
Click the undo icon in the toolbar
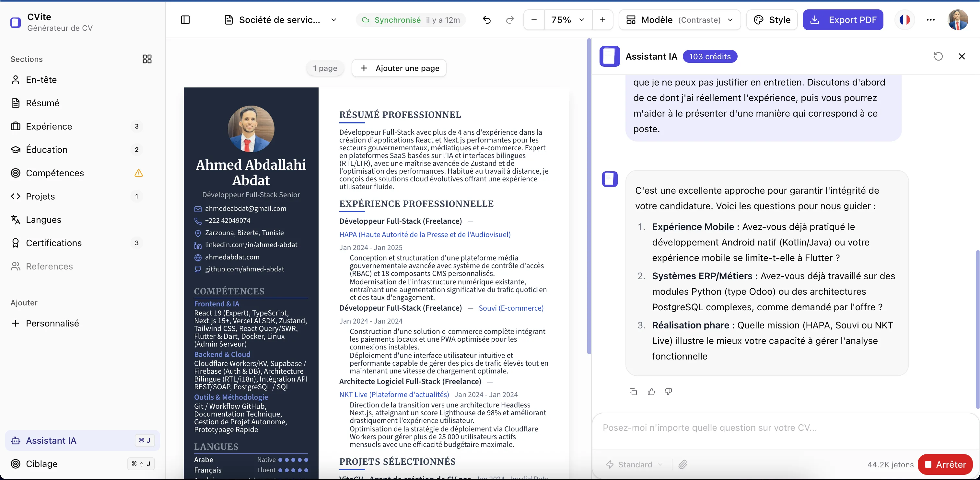click(487, 20)
